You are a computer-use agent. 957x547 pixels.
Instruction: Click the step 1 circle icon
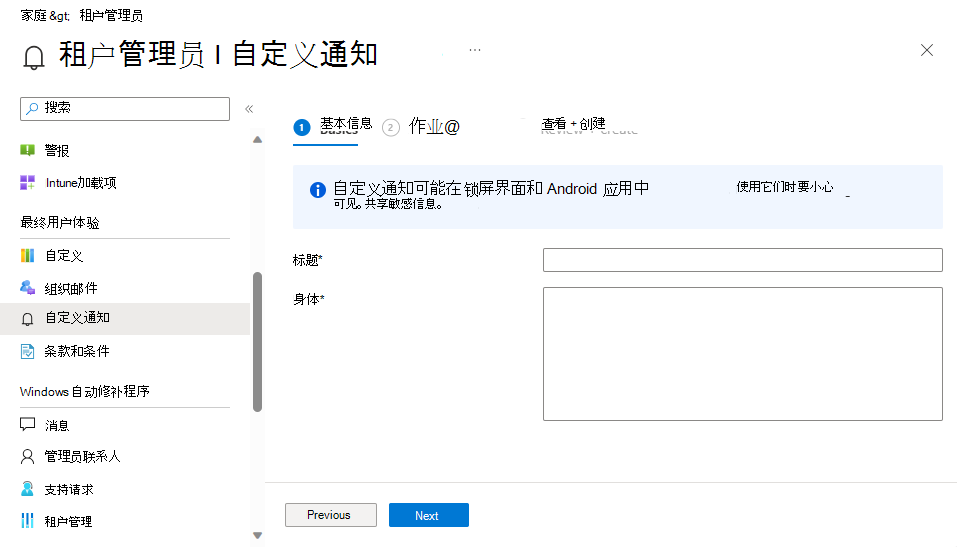coord(302,127)
